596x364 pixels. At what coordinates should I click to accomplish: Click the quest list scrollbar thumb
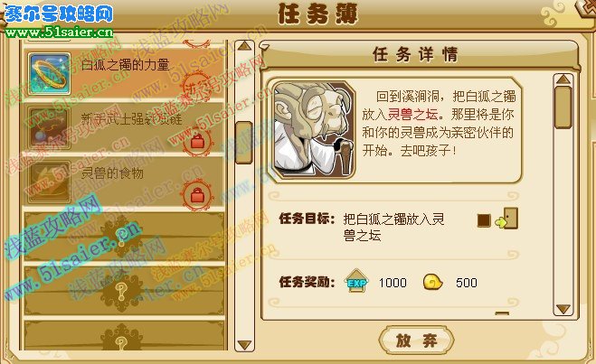[244, 143]
